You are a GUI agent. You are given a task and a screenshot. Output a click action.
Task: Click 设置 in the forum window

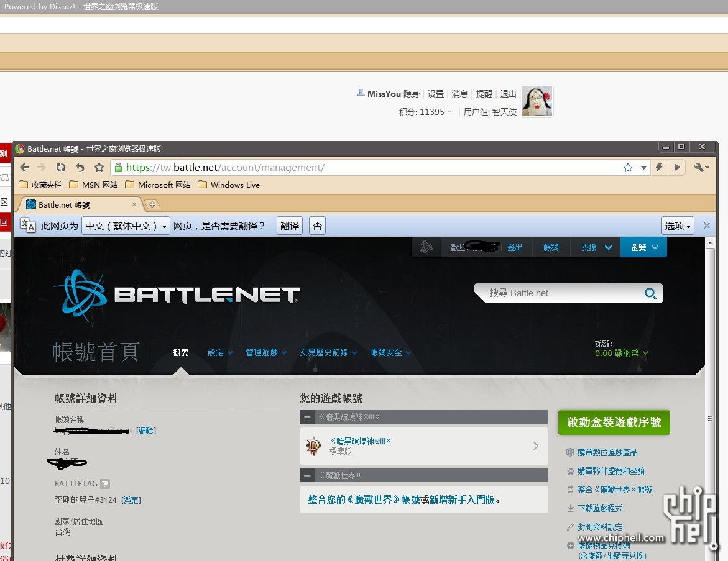click(436, 94)
